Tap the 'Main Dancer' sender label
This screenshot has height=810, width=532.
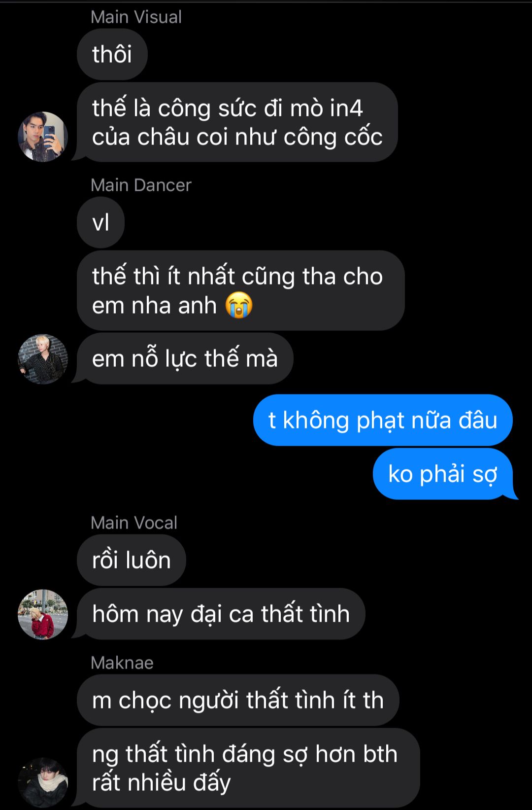point(141,185)
